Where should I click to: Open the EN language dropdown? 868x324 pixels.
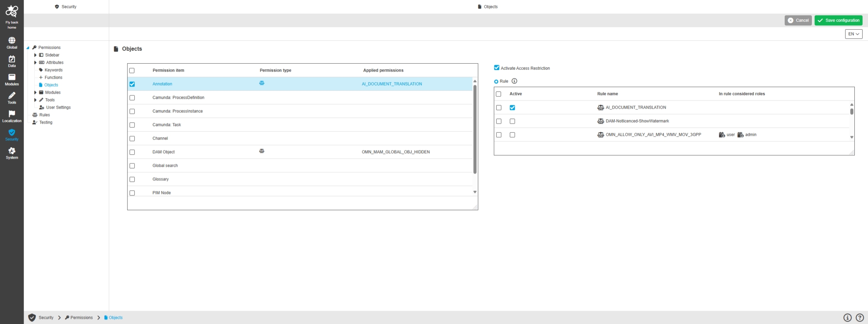coord(853,34)
